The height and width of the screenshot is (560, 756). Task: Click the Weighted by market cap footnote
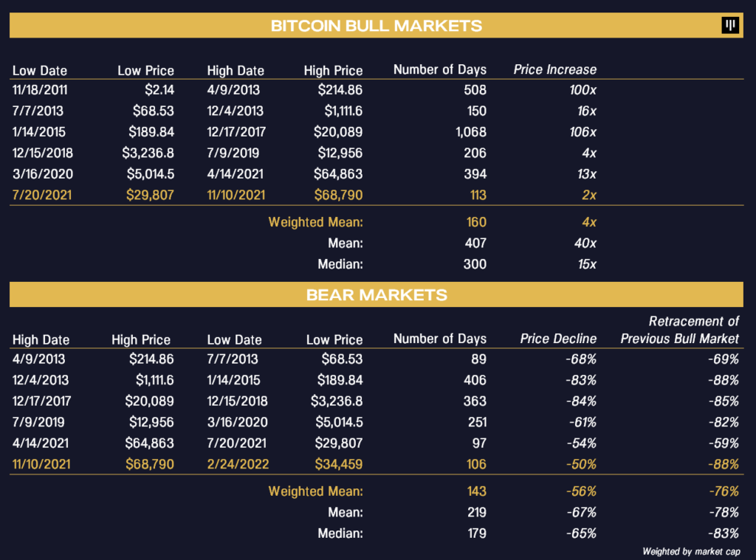click(691, 551)
